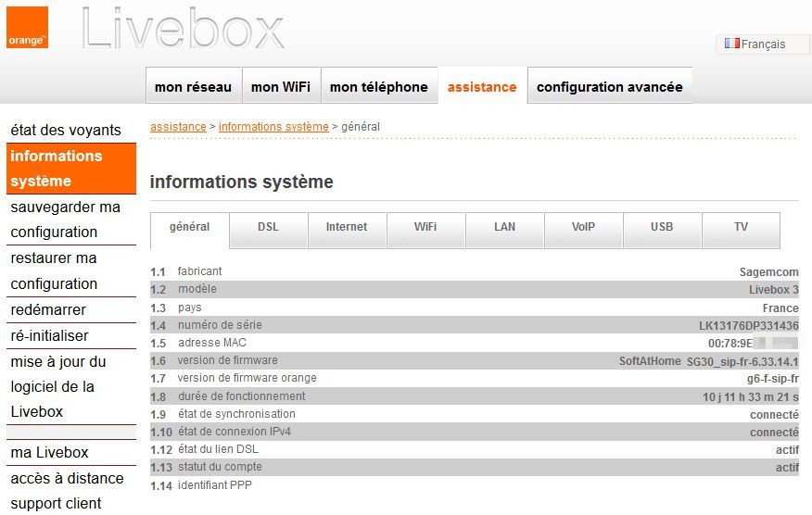Select sauvegarder ma configuration

click(65, 220)
